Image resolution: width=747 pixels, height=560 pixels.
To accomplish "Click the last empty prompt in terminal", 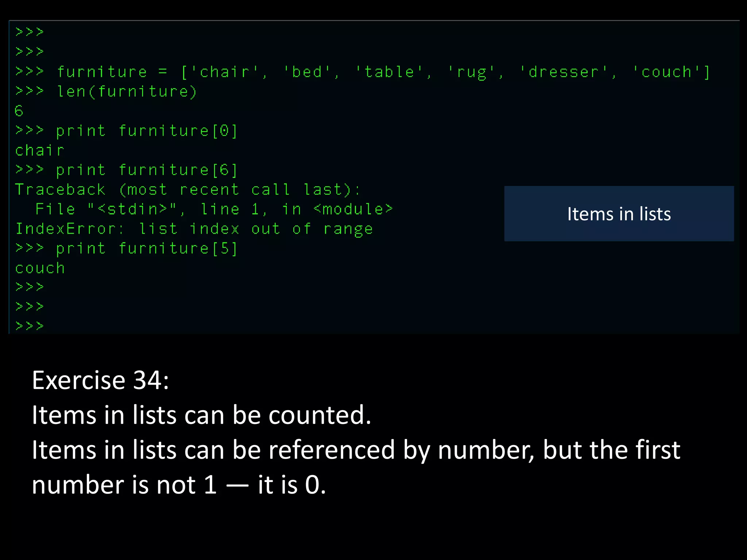I will (30, 326).
